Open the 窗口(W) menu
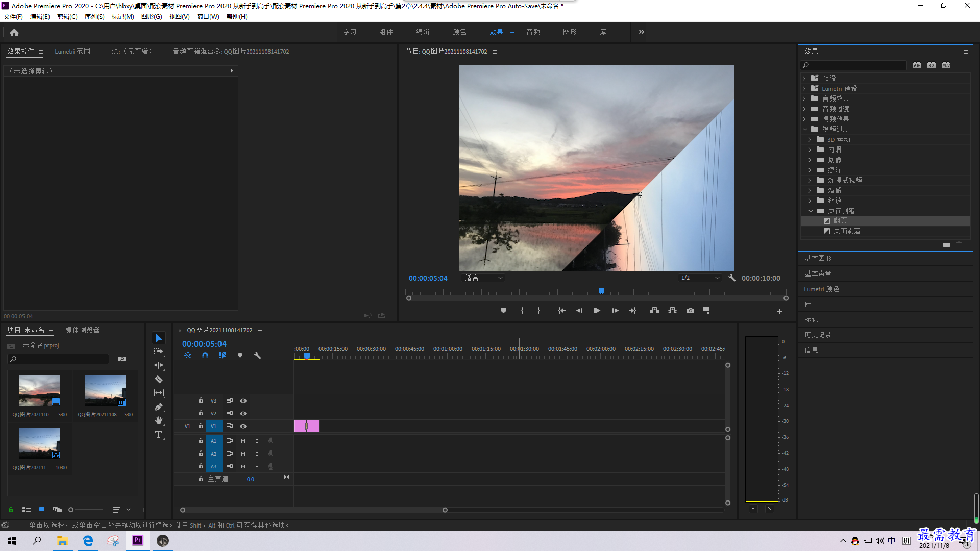Screen dimensions: 980x551 coord(208,17)
